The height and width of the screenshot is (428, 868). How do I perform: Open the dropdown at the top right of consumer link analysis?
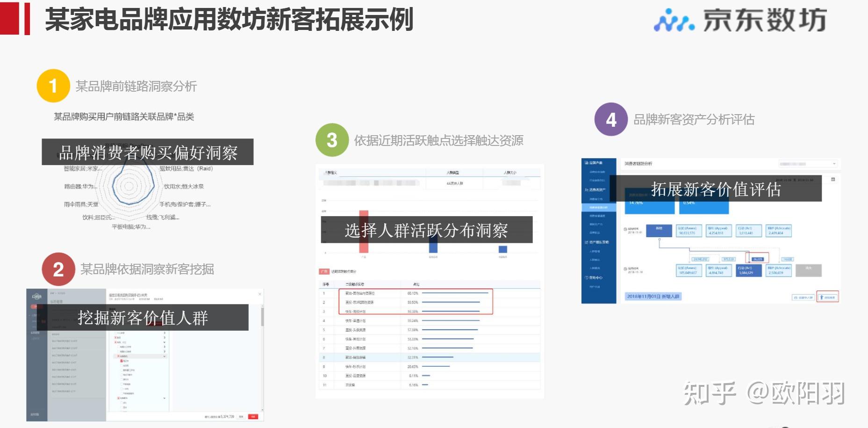pyautogui.click(x=808, y=164)
